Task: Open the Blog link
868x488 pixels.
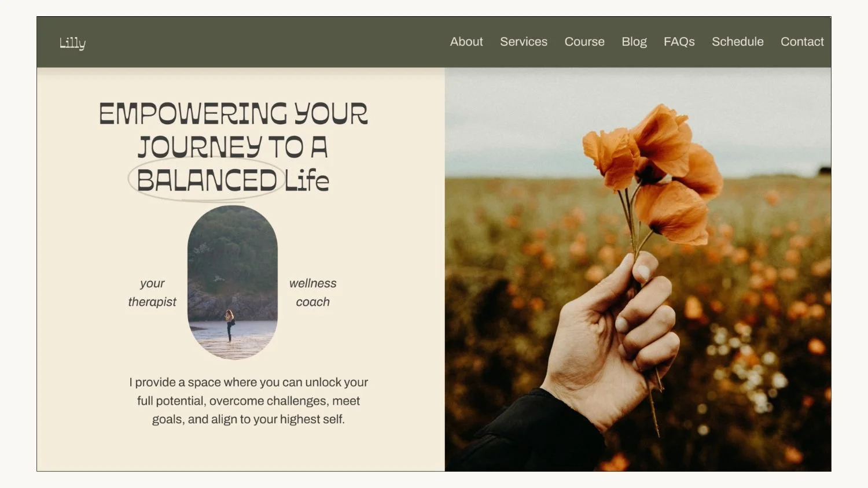Action: click(x=634, y=42)
